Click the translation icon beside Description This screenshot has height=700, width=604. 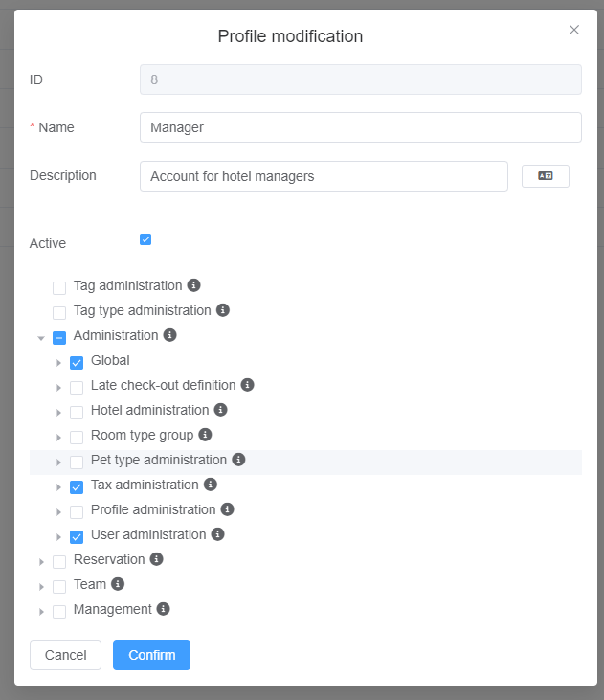[x=545, y=176]
